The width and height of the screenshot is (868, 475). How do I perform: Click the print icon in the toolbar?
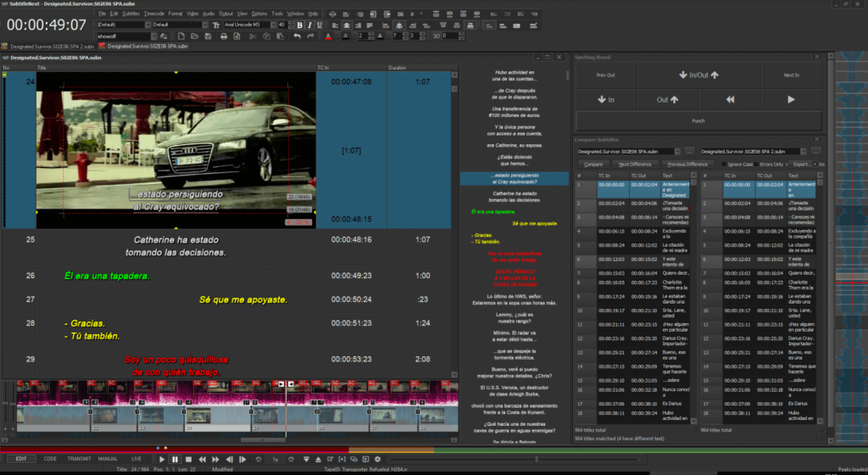(x=224, y=36)
